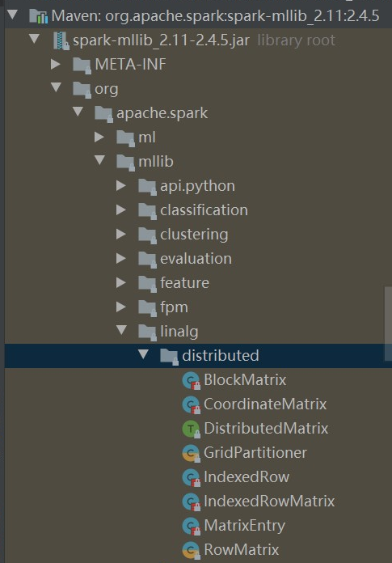Click the distributed folder icon
The height and width of the screenshot is (563, 392).
[x=169, y=357]
